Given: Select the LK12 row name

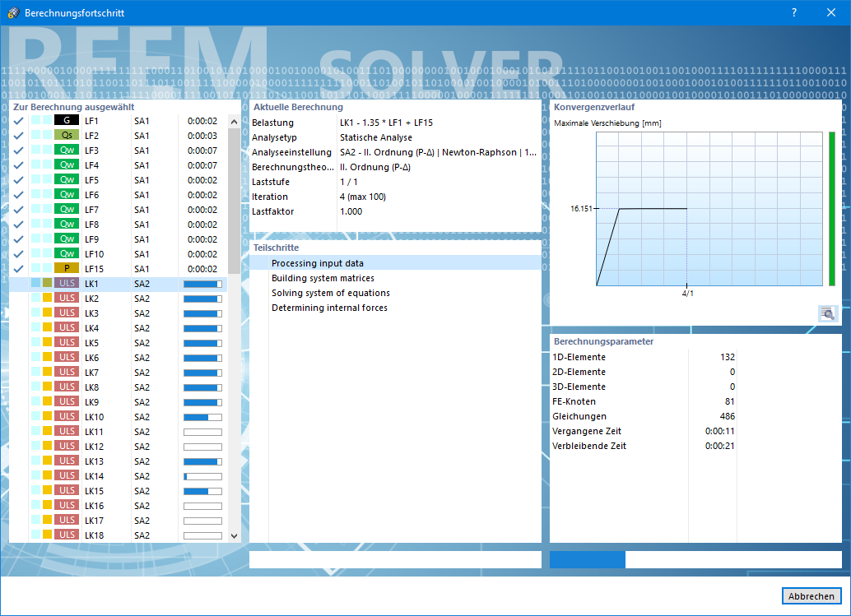Looking at the screenshot, I should (94, 447).
